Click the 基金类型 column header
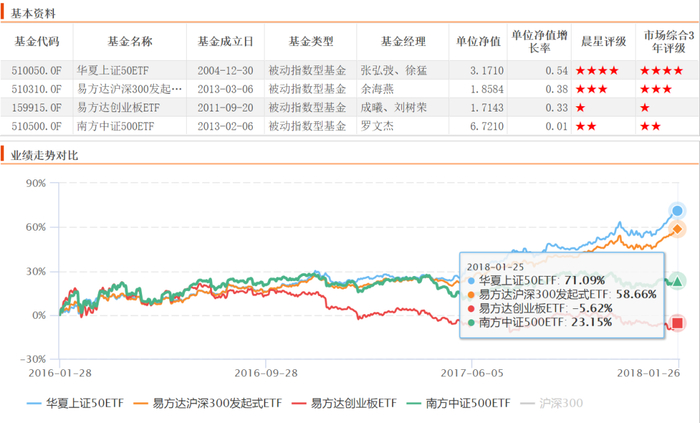Screen dimensions: 700x423 pyautogui.click(x=311, y=41)
